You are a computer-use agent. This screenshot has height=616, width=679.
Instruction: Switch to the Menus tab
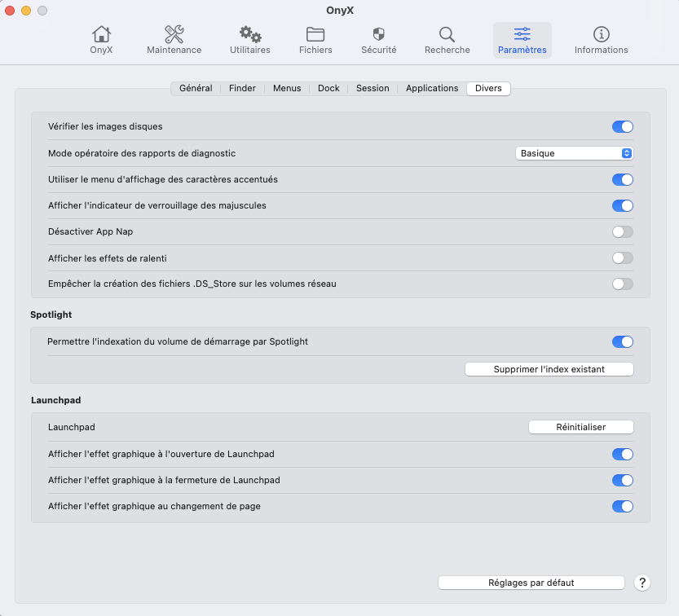pyautogui.click(x=287, y=88)
